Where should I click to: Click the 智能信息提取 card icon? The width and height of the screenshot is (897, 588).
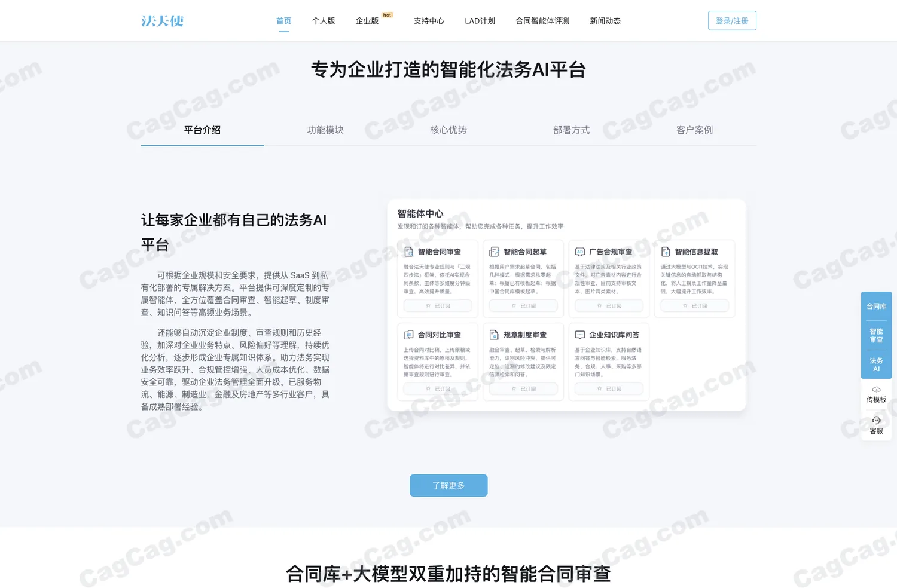[666, 252]
